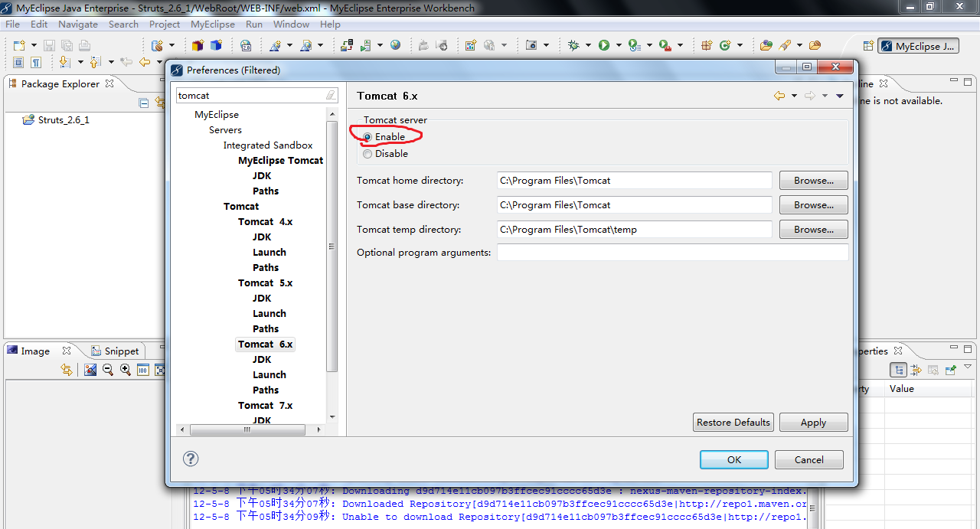This screenshot has width=980, height=529.
Task: Click Zoom Out icon in Image view
Action: coord(107,370)
